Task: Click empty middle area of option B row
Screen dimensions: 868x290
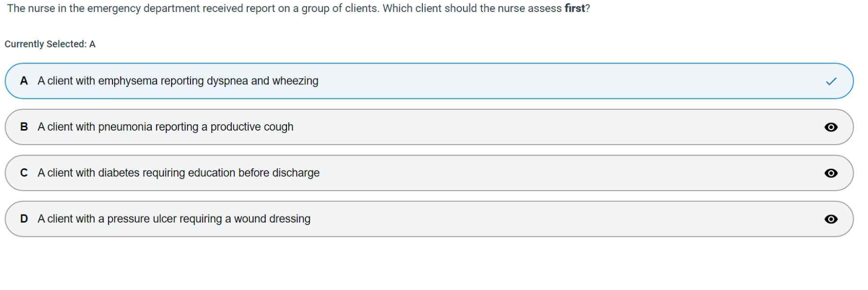Action: 547,127
